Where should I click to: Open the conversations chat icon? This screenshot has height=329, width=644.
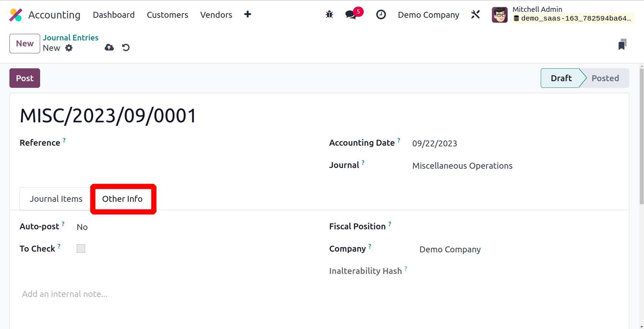click(x=351, y=15)
